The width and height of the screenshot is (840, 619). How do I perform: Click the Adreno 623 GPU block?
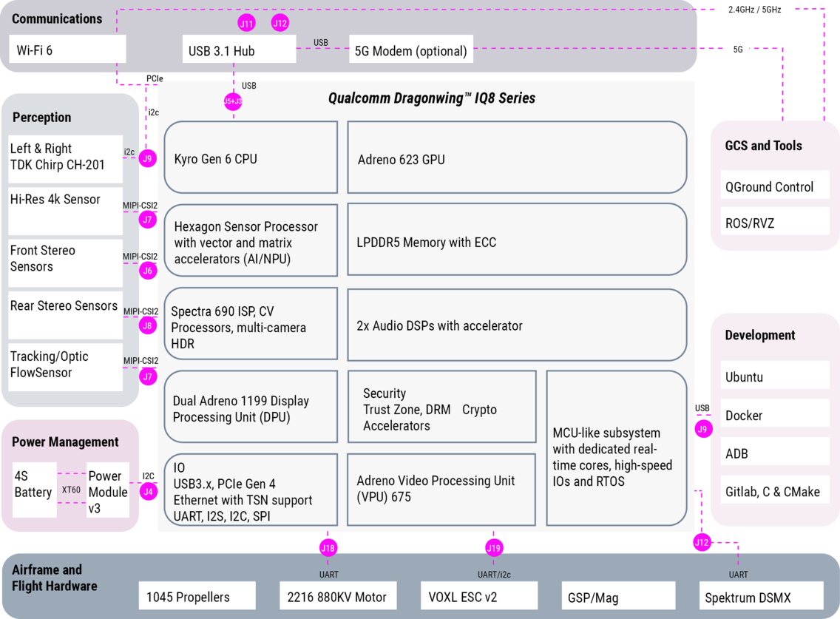click(516, 159)
